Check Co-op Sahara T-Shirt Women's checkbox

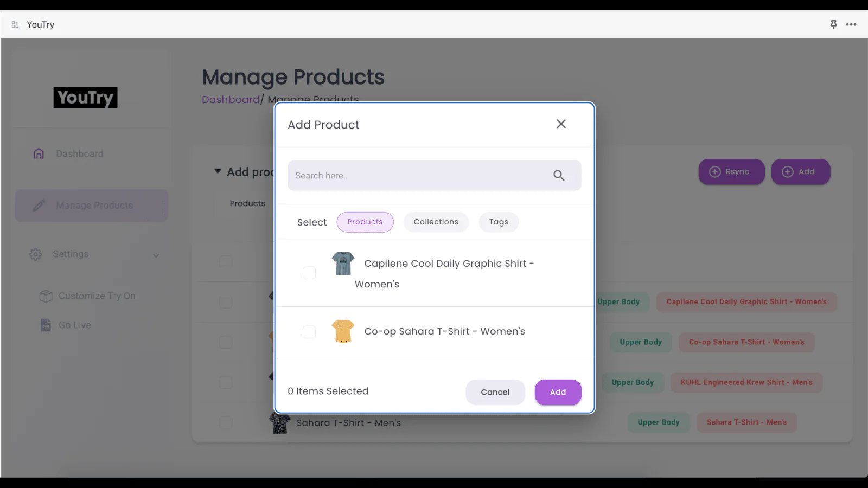(309, 331)
